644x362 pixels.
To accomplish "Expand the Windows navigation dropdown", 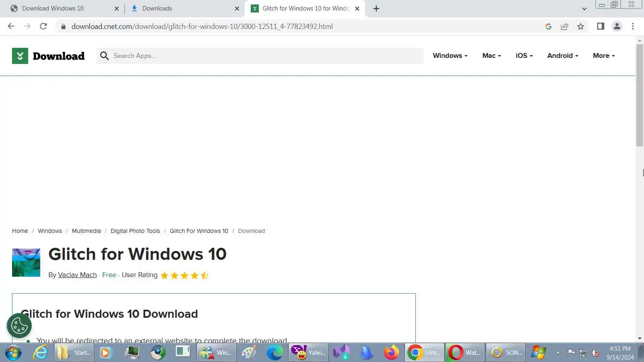I will 450,56.
